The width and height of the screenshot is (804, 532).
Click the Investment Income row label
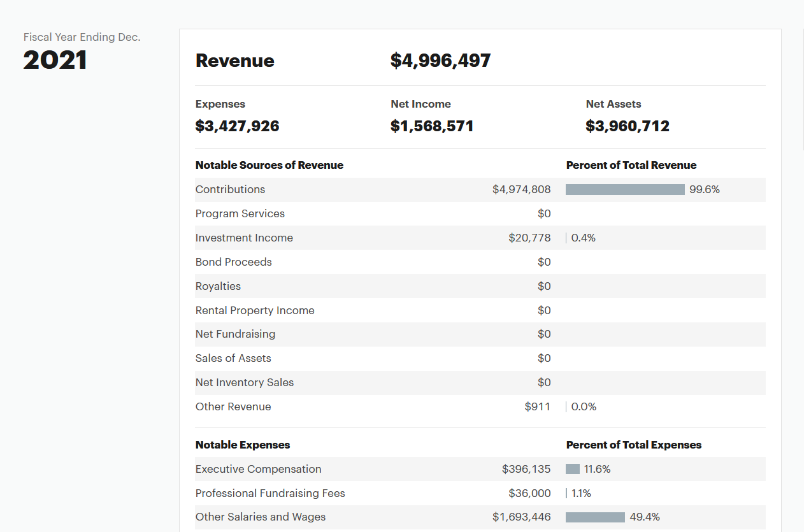pos(245,238)
